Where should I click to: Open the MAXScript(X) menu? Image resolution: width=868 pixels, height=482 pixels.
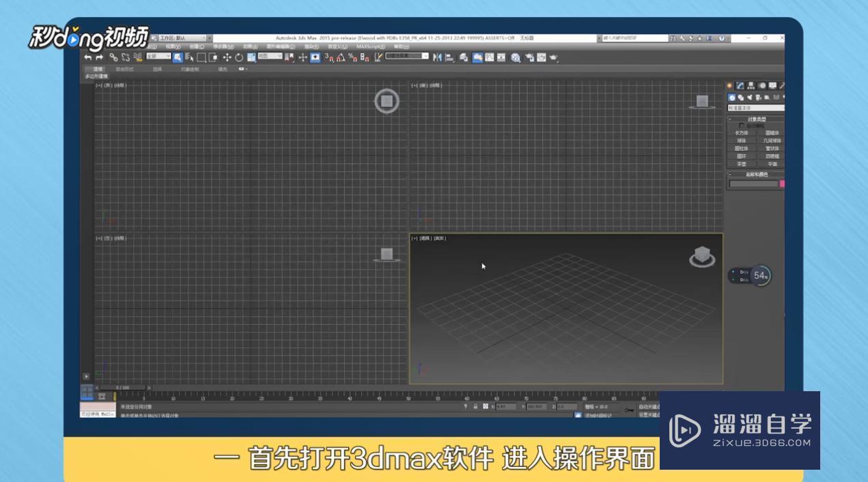pyautogui.click(x=369, y=46)
